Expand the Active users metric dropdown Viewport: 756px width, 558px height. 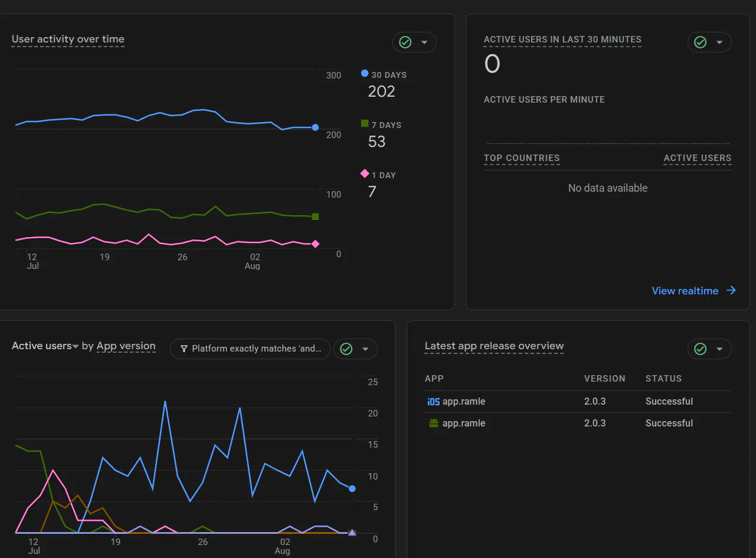[x=45, y=346]
